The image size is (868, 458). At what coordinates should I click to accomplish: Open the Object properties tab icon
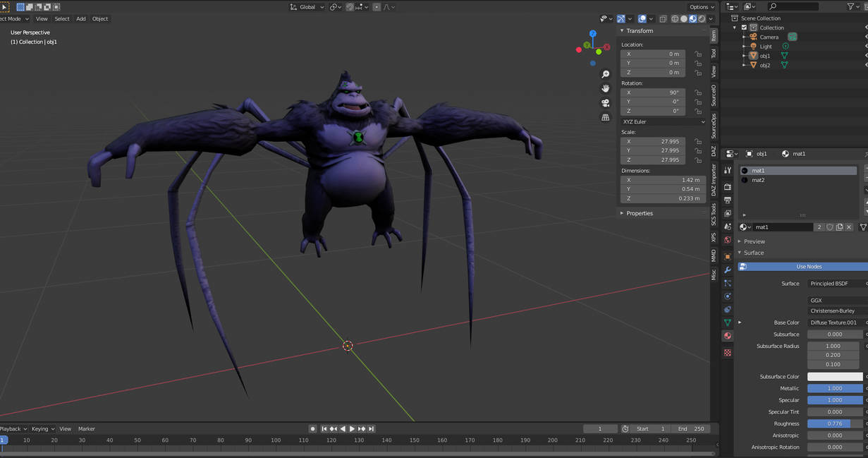728,257
